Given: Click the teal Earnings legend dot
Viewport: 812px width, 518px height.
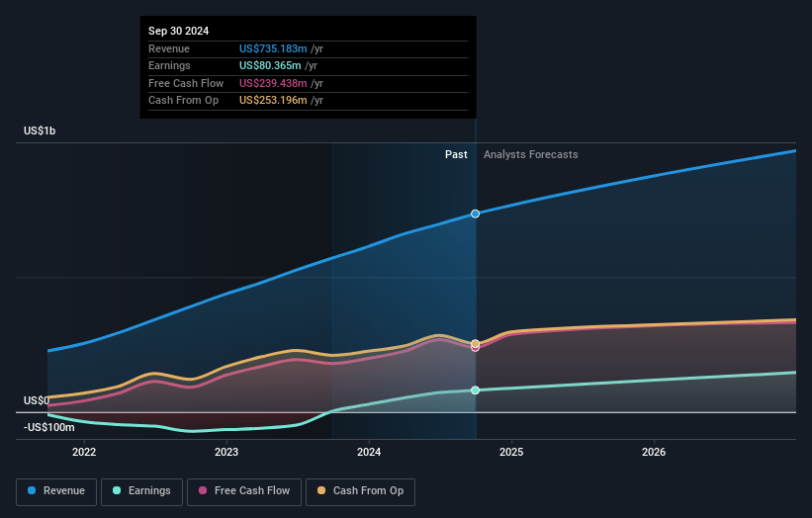Looking at the screenshot, I should tap(117, 490).
